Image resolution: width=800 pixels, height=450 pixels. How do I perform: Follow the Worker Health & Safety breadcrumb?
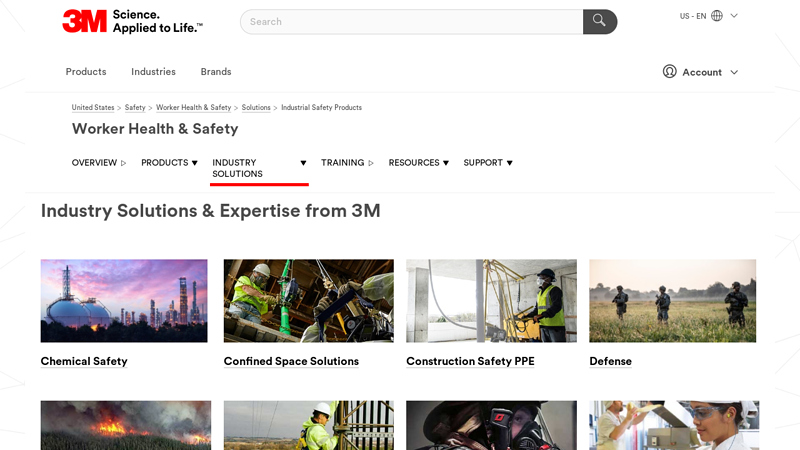point(193,108)
